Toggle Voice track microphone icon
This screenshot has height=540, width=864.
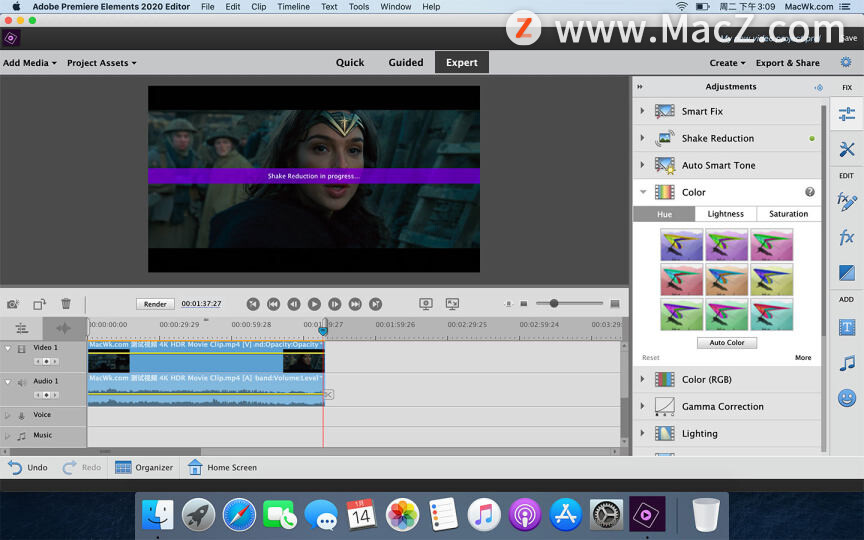coord(21,415)
